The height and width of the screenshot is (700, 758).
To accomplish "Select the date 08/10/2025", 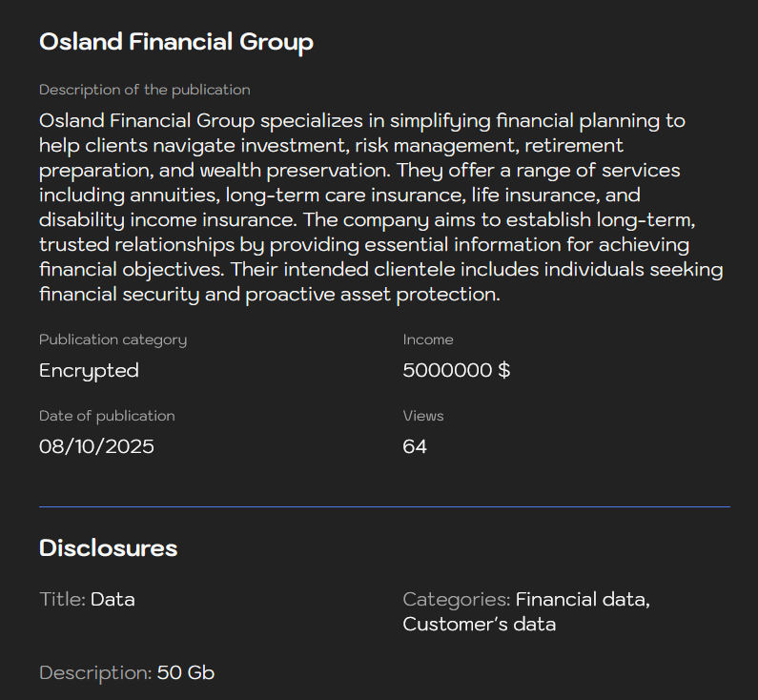I will tap(96, 446).
